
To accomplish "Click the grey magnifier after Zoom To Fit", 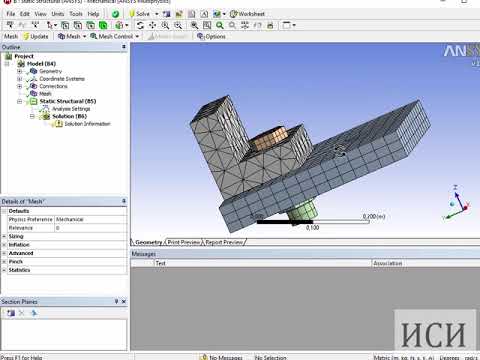I will [232, 25].
